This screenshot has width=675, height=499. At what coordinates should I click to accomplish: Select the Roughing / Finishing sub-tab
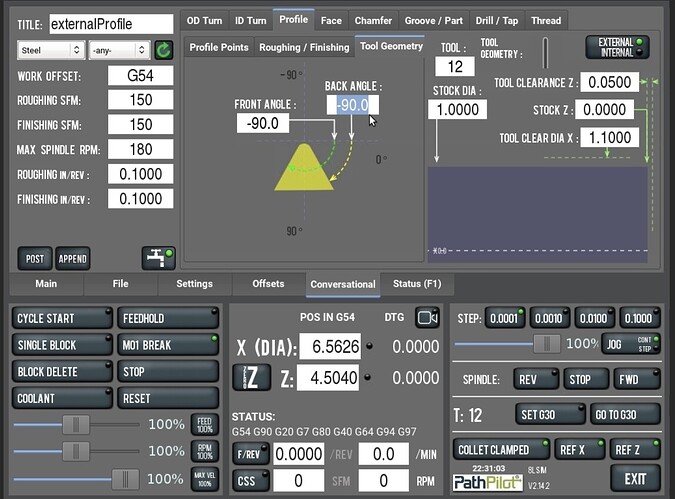click(x=304, y=47)
